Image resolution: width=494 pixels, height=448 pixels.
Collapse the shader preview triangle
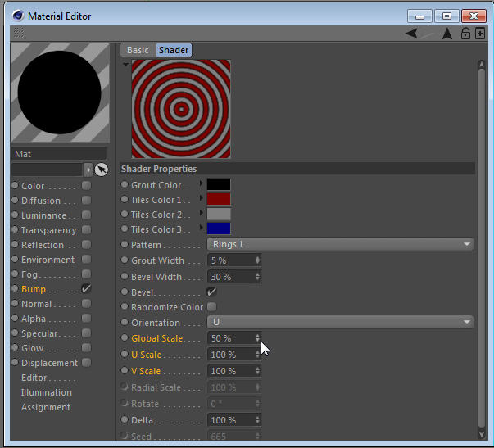point(125,65)
